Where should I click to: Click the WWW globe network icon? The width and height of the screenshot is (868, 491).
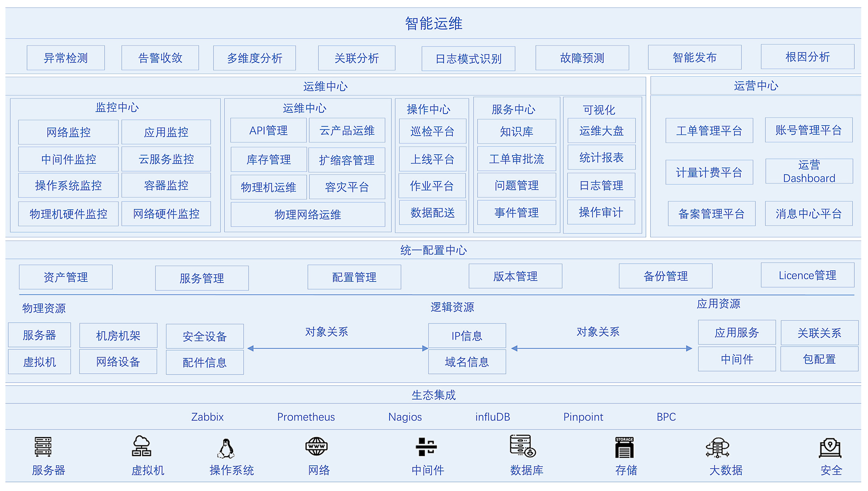pos(316,446)
